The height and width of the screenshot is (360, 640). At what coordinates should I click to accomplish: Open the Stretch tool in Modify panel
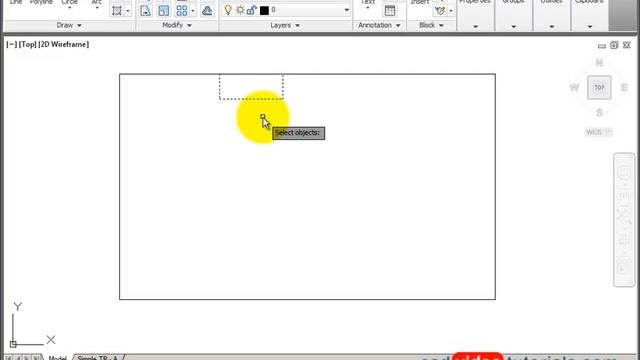(x=145, y=10)
